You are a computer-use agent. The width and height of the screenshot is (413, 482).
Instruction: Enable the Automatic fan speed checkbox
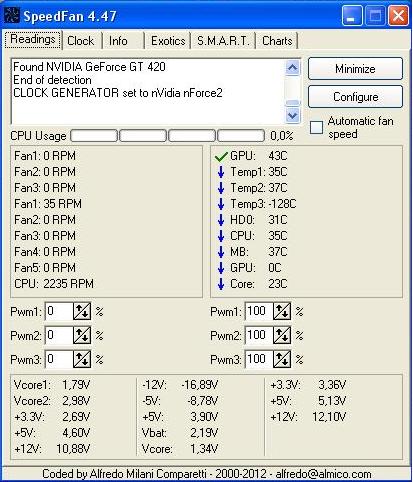pos(316,128)
